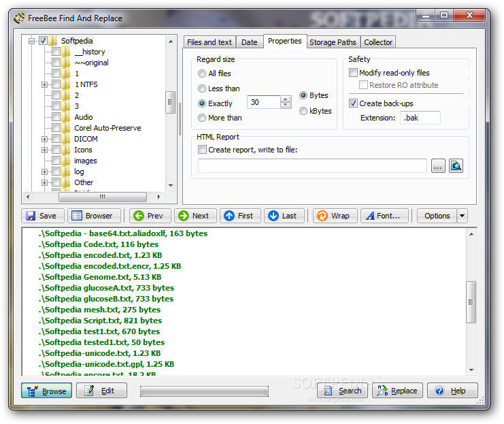Expand the Icons folder node

(44, 150)
